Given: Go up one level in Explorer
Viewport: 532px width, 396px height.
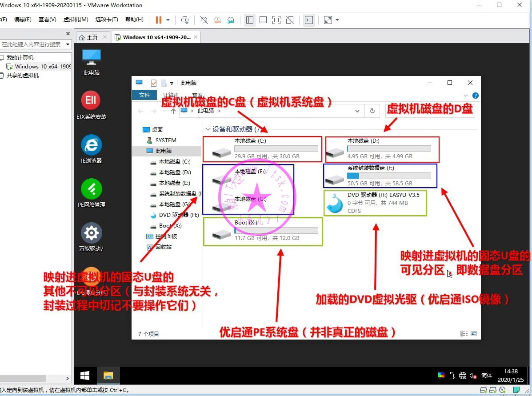Looking at the screenshot, I should point(173,111).
